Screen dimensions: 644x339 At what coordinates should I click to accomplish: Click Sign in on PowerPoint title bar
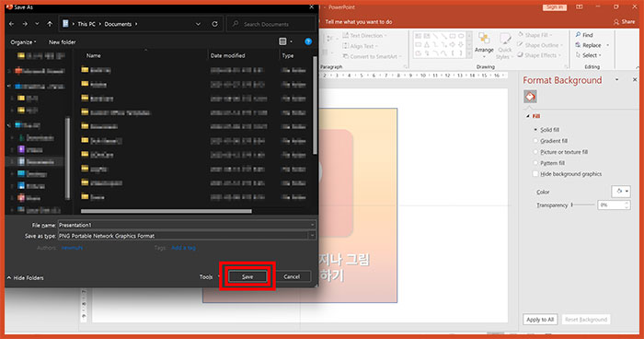[555, 7]
